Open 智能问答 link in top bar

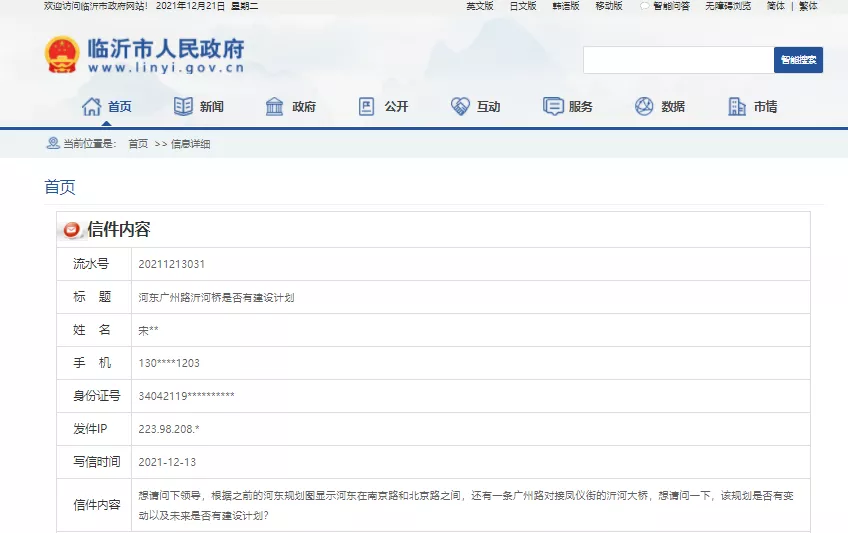[x=671, y=6]
